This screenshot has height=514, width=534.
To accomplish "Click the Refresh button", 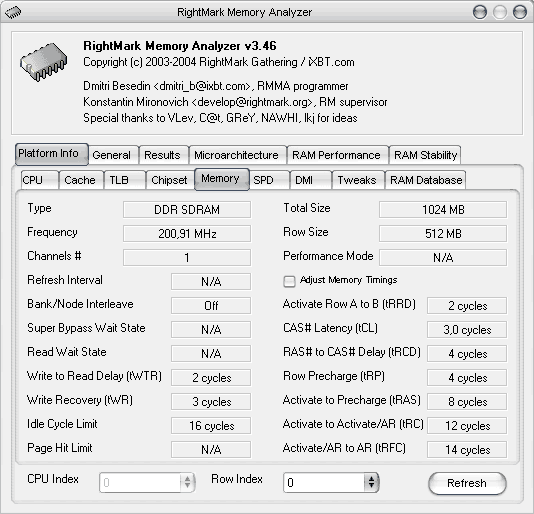I will tap(467, 483).
